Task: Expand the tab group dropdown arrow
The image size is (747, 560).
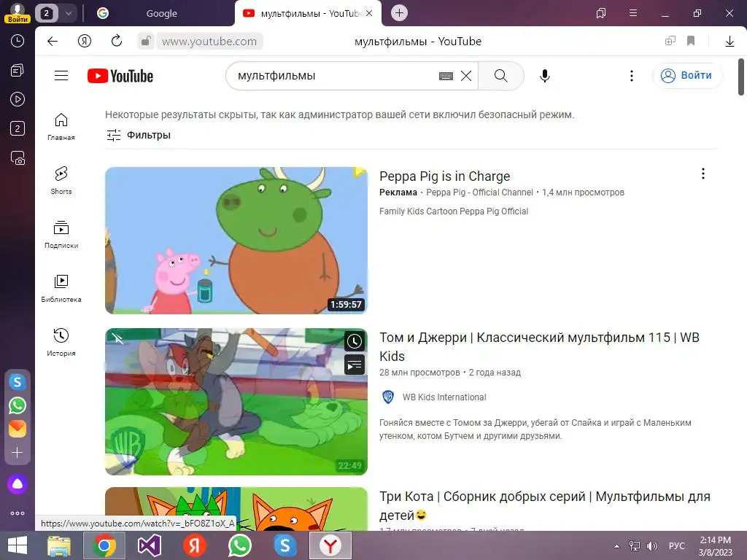Action: coord(68,13)
